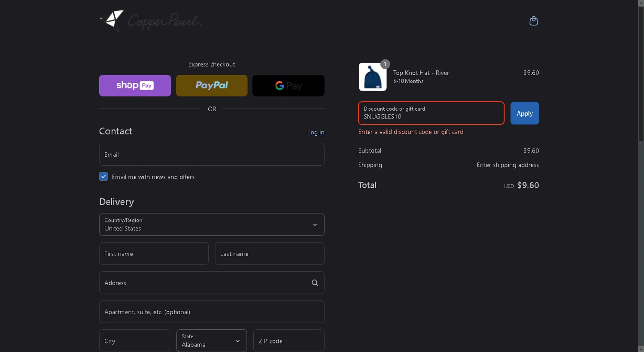Focus the Apartment, suite, etc. field
Viewport: 644px width, 352px height.
(212, 312)
